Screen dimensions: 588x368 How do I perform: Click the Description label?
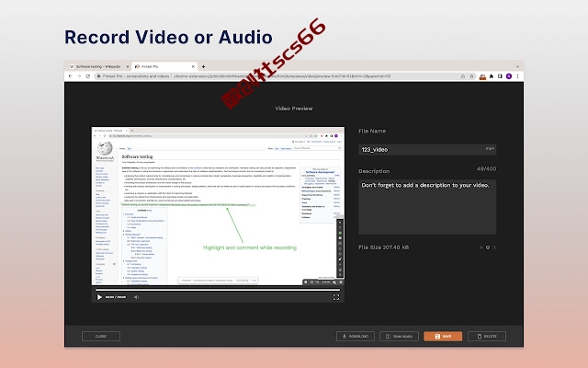[x=374, y=171]
